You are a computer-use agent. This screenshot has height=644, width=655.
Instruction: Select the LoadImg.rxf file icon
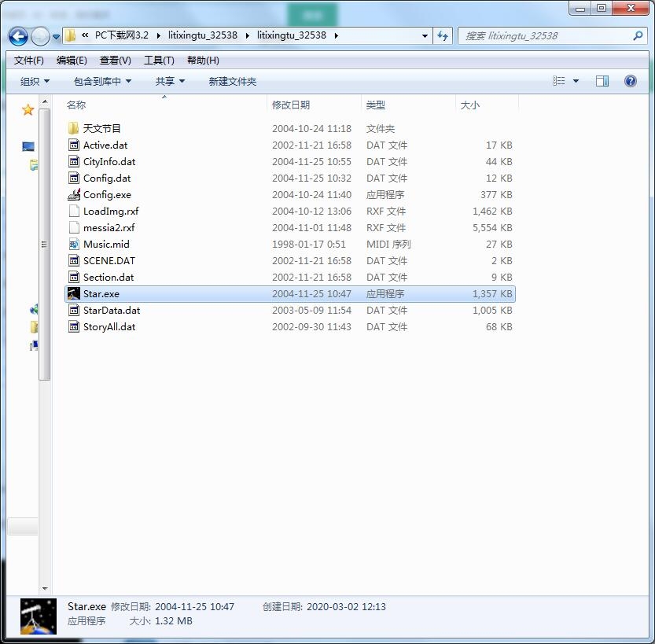[x=74, y=211]
